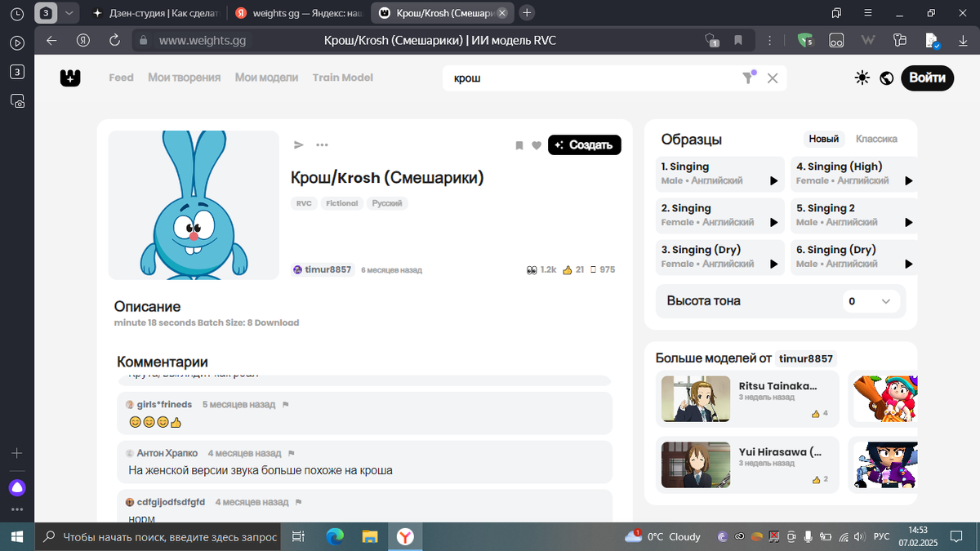Click the Fictional tag

click(x=342, y=203)
